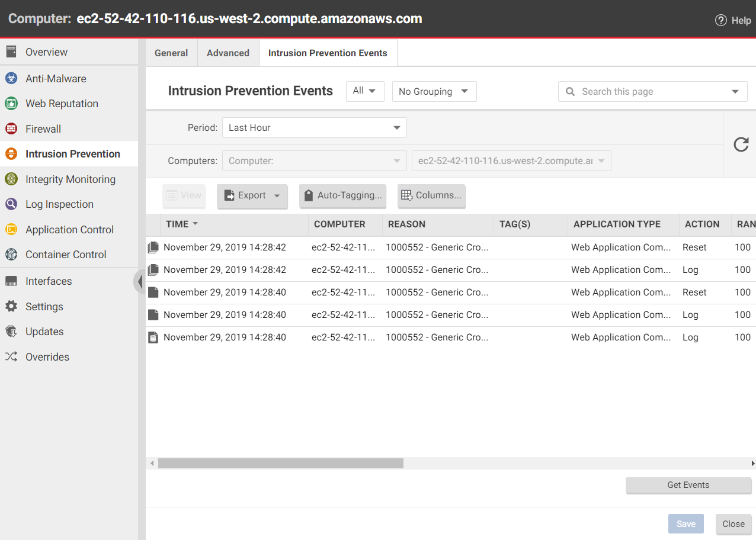Sort events by TIME column header
This screenshot has height=540, width=756.
(x=178, y=224)
